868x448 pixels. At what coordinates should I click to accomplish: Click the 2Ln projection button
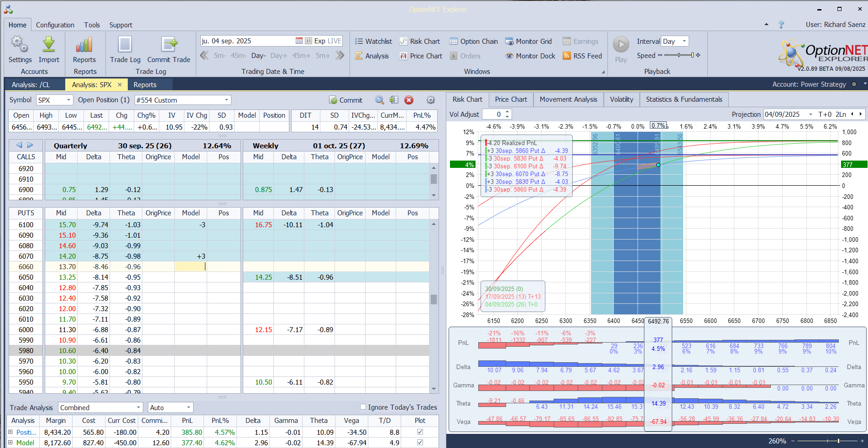tap(841, 115)
